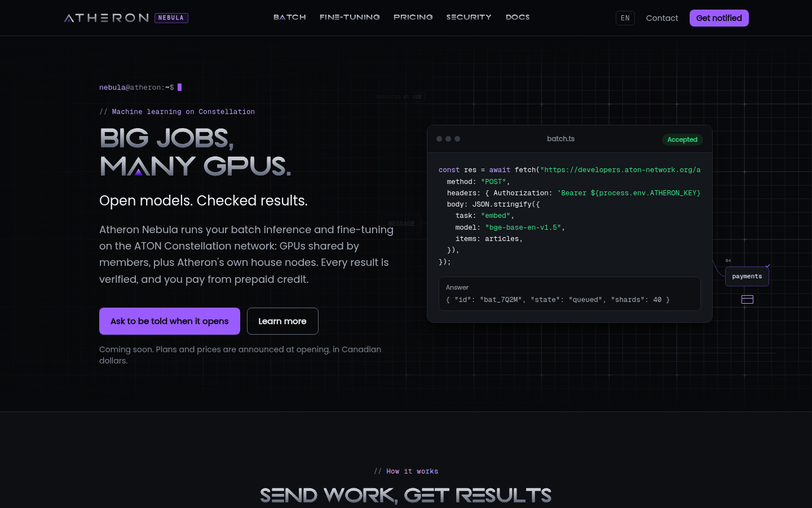Image resolution: width=812 pixels, height=508 pixels.
Task: Click the payments node label
Action: (x=747, y=277)
